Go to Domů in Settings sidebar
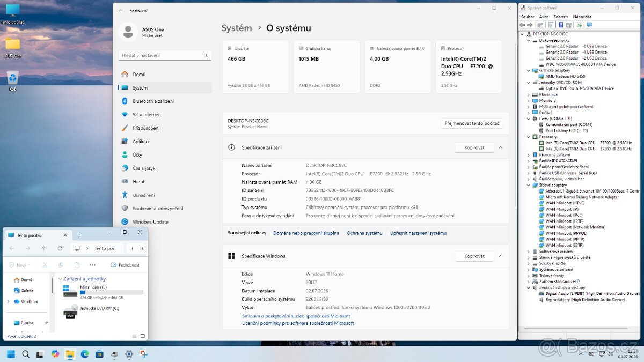Image resolution: width=644 pixels, height=362 pixels. 165,74
